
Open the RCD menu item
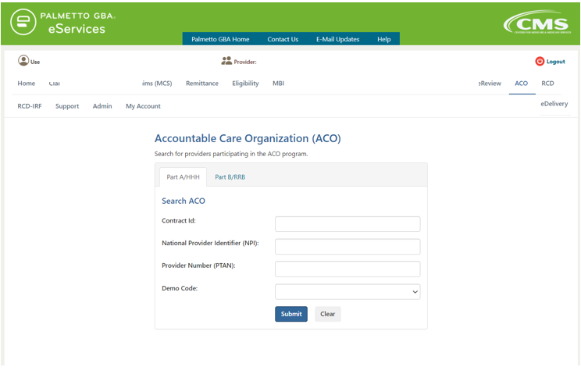(x=547, y=84)
